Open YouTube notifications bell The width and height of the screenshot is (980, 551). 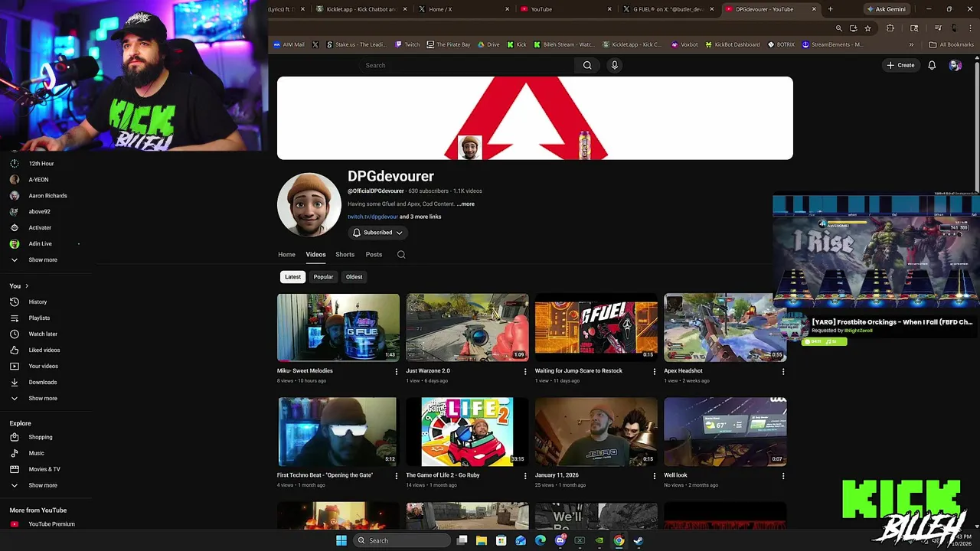point(932,65)
